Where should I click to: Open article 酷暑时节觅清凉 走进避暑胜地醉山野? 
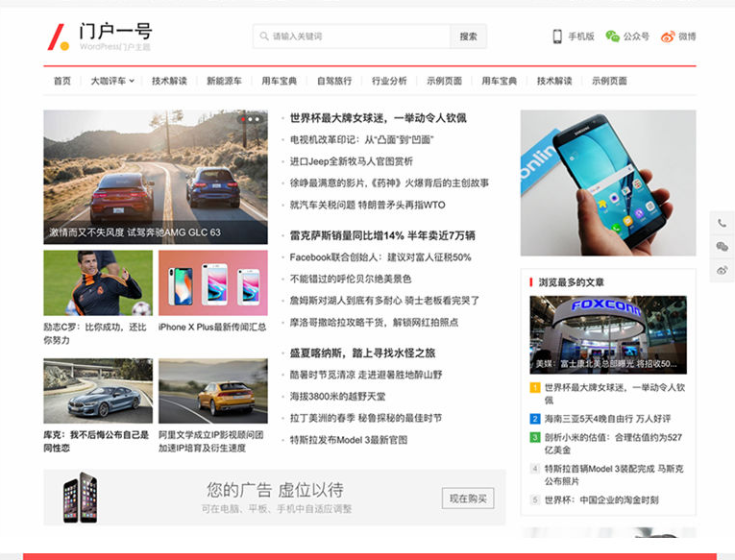[x=366, y=375]
